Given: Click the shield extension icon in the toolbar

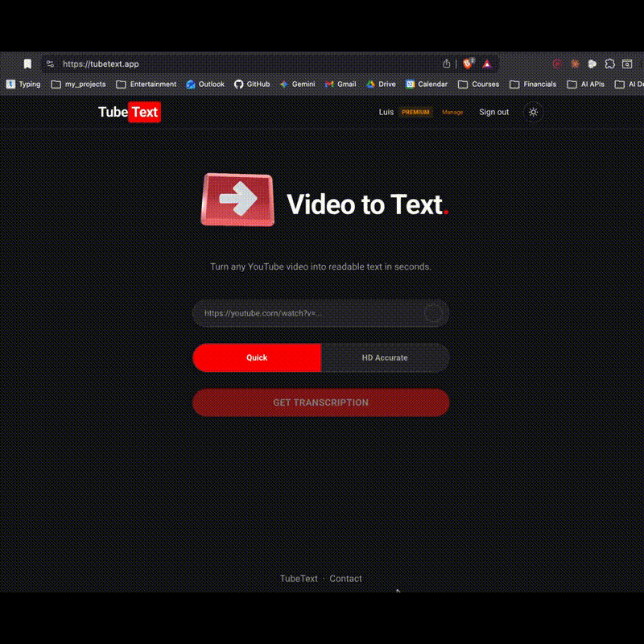Looking at the screenshot, I should (x=467, y=64).
